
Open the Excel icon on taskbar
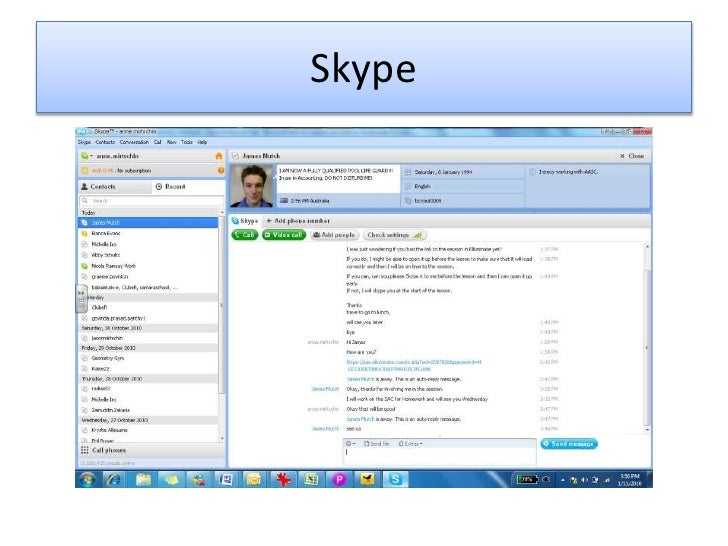[x=311, y=479]
